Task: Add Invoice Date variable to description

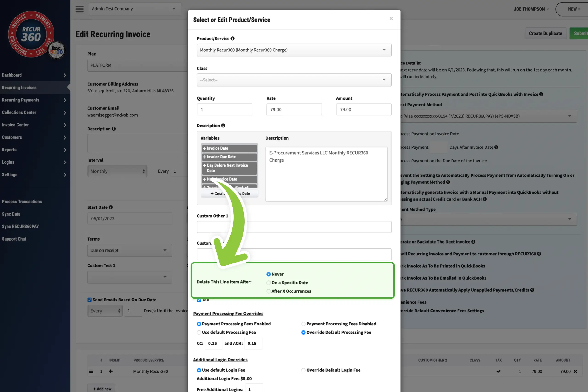Action: (x=229, y=148)
